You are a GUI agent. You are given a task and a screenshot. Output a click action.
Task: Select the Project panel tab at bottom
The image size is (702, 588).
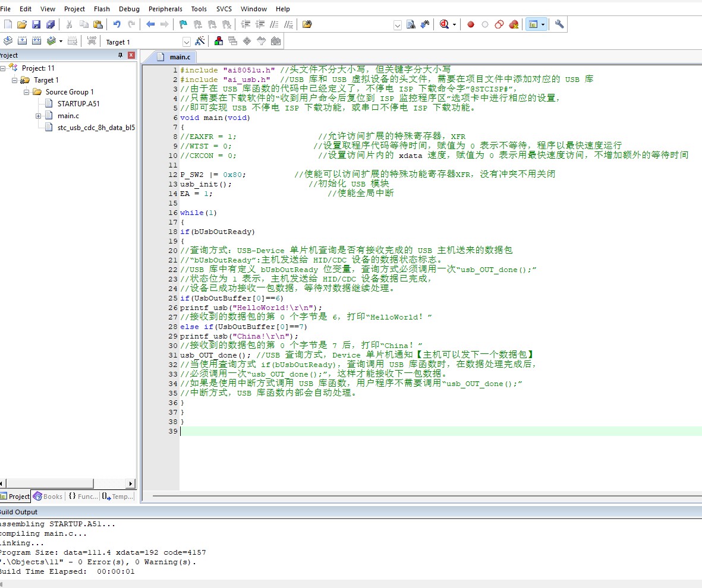pos(15,497)
